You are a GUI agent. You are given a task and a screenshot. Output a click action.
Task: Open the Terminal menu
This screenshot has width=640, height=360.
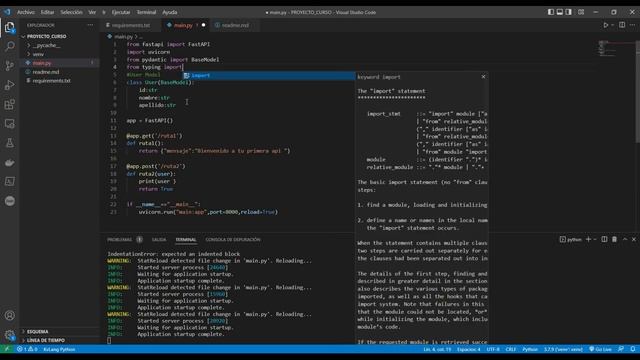pyautogui.click(x=146, y=12)
